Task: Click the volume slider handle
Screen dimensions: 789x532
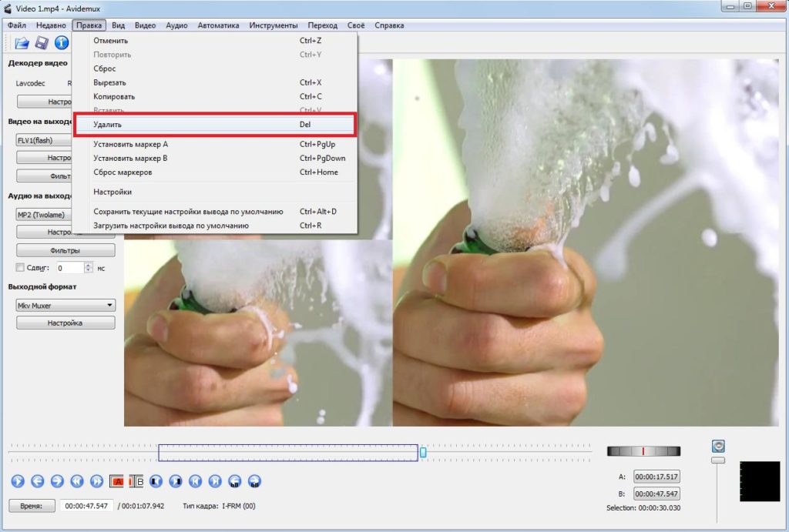Action: (718, 460)
